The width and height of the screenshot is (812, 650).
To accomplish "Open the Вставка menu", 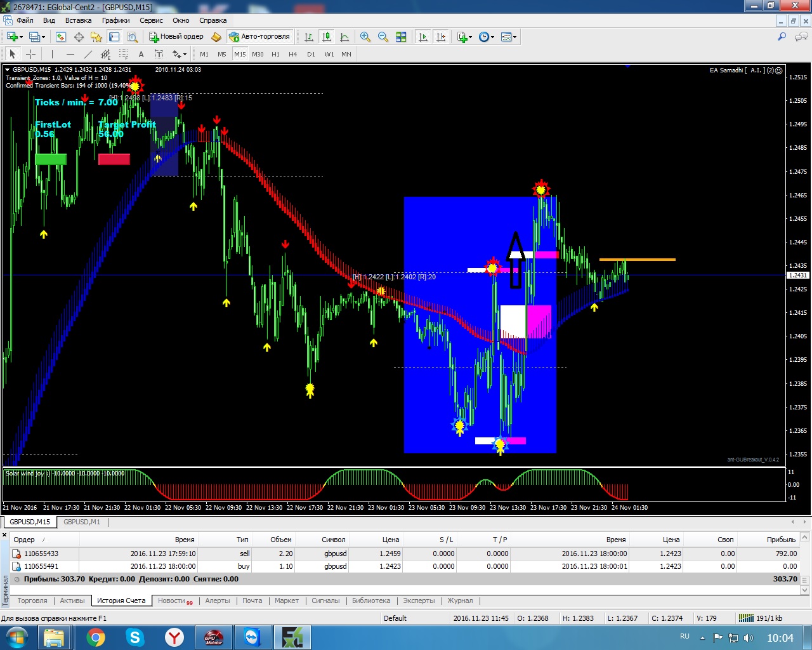I will pyautogui.click(x=79, y=20).
